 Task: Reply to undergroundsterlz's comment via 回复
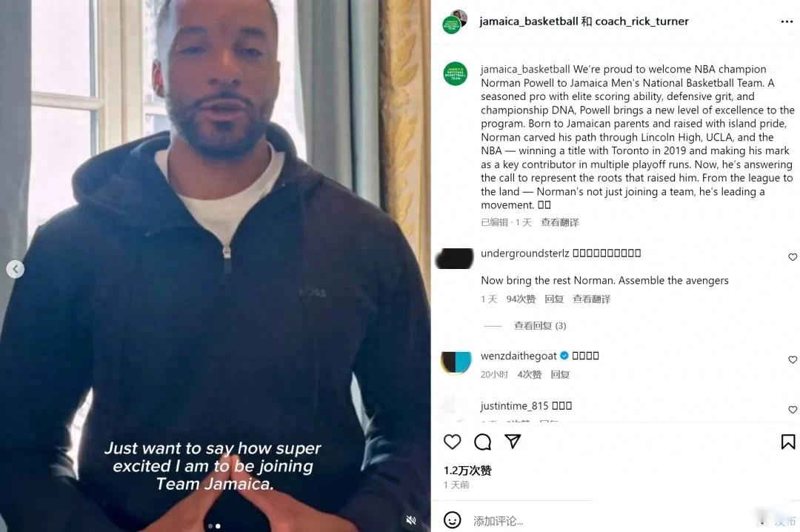(x=554, y=299)
